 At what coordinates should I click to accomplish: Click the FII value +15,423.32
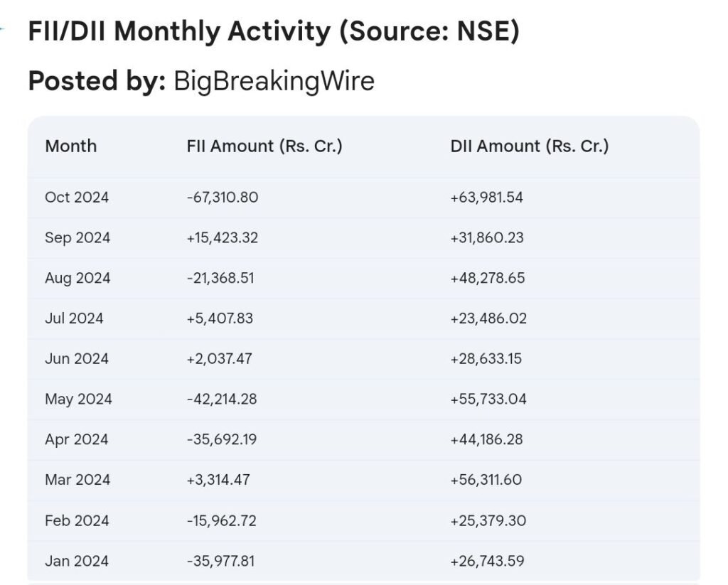tap(223, 237)
